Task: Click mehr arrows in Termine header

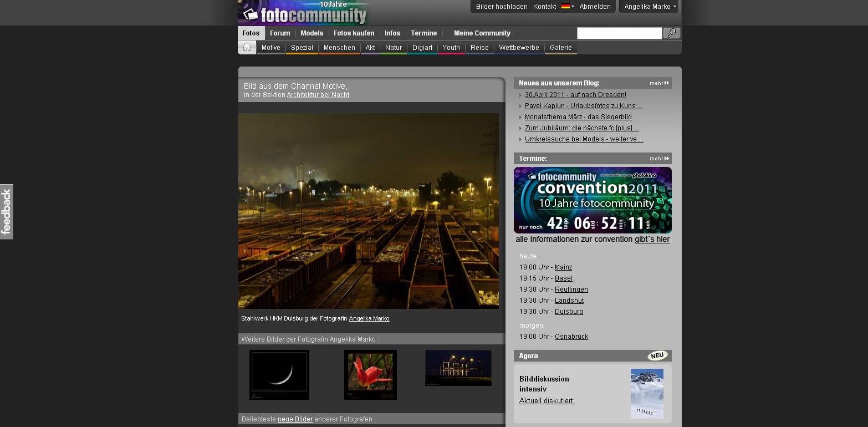Action: [x=660, y=159]
